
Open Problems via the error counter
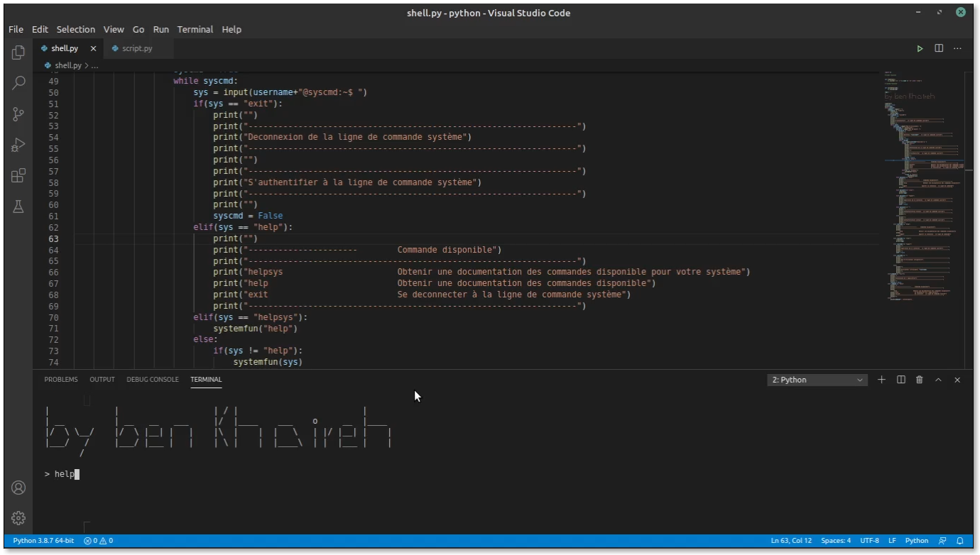pos(97,540)
